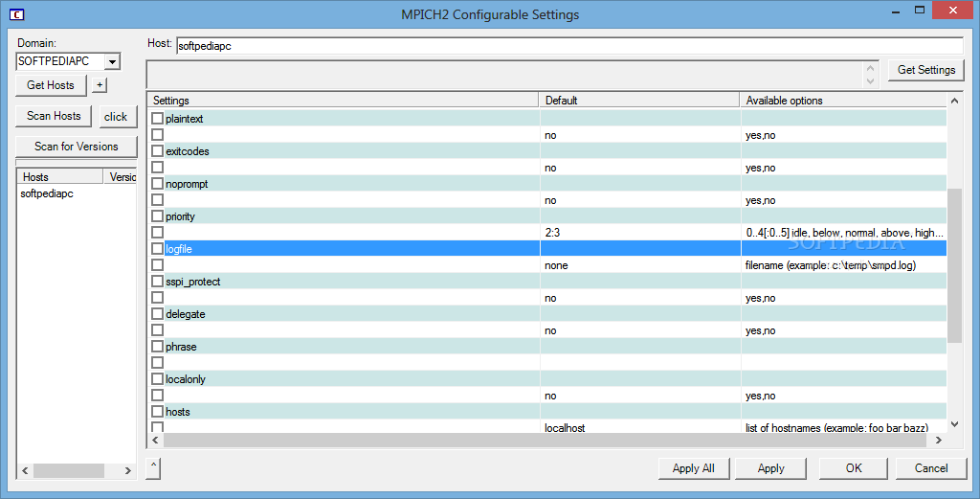This screenshot has height=499, width=980.
Task: Tick the checkbox in the row below priority
Action: pyautogui.click(x=158, y=232)
